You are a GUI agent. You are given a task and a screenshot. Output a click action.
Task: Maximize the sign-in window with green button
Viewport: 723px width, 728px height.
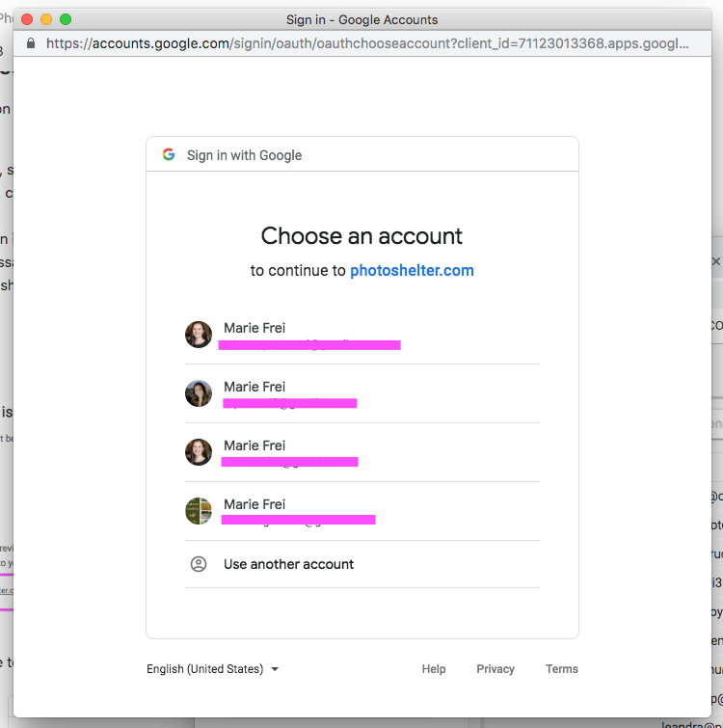[66, 19]
